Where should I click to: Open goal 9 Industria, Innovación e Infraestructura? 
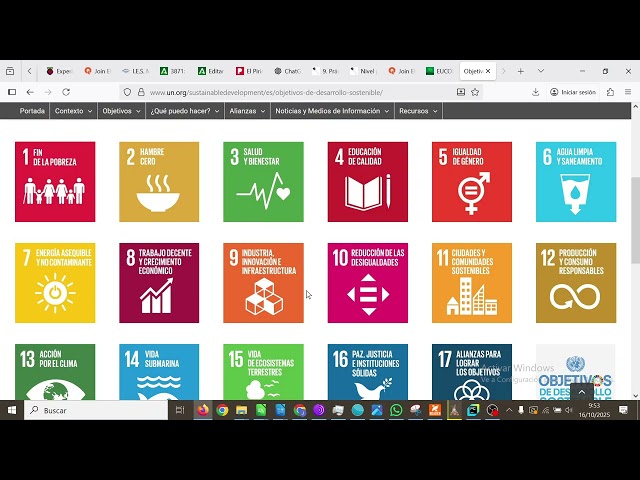[263, 283]
